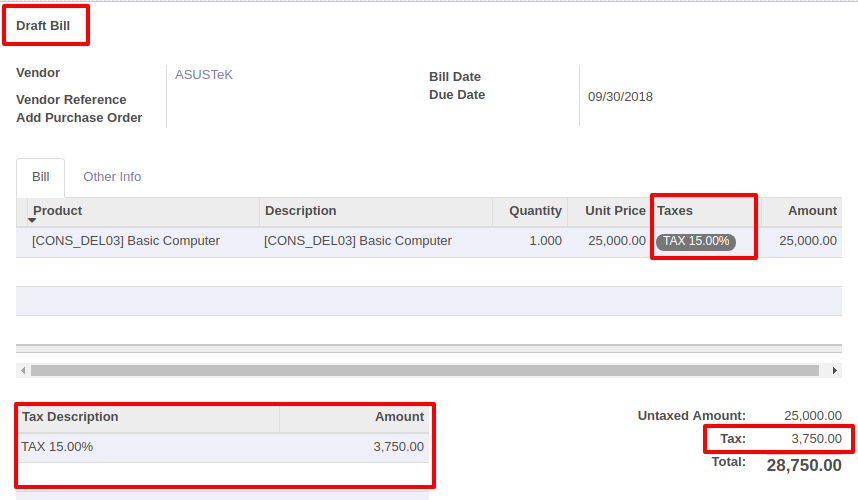858x500 pixels.
Task: Click the horizontal scrollbar thumb
Action: (425, 370)
